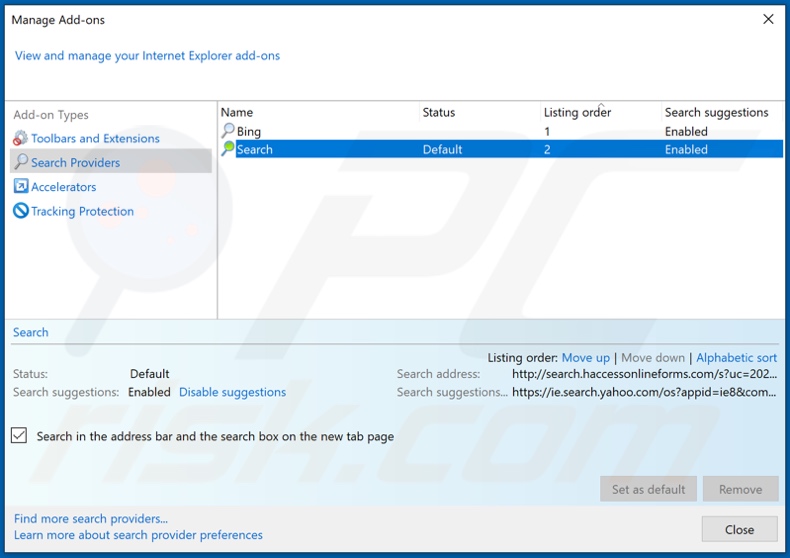Image resolution: width=790 pixels, height=558 pixels.
Task: Click 'View and manage your Internet Explorer add-ons'
Action: (147, 56)
